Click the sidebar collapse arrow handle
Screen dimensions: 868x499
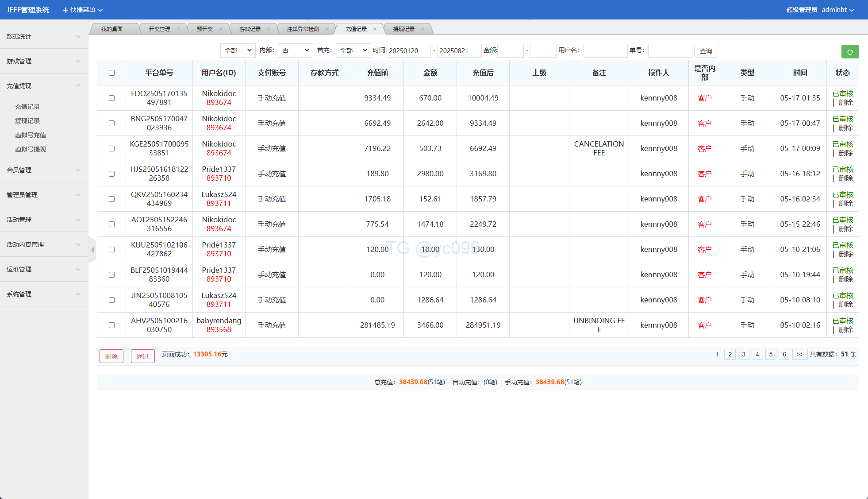click(92, 250)
